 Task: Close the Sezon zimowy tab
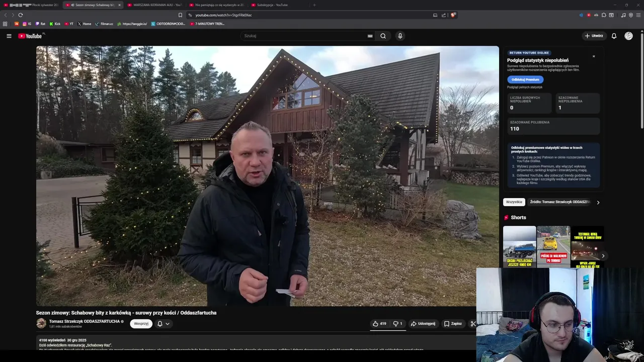(119, 5)
